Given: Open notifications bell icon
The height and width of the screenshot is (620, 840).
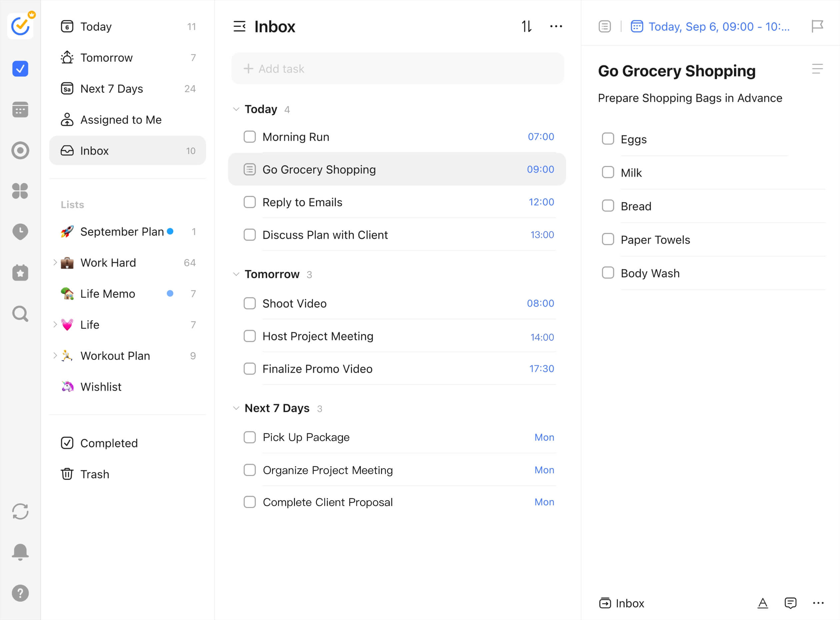Looking at the screenshot, I should coord(20,552).
